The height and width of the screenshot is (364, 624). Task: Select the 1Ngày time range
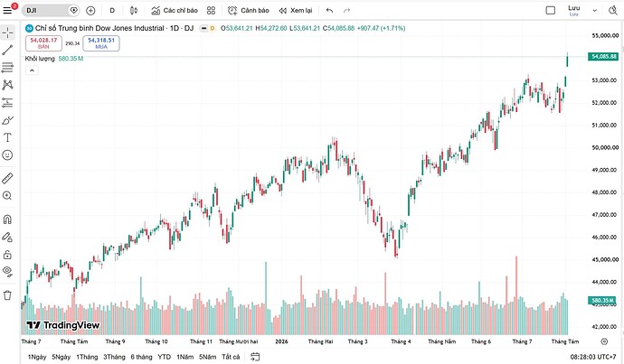tap(37, 357)
